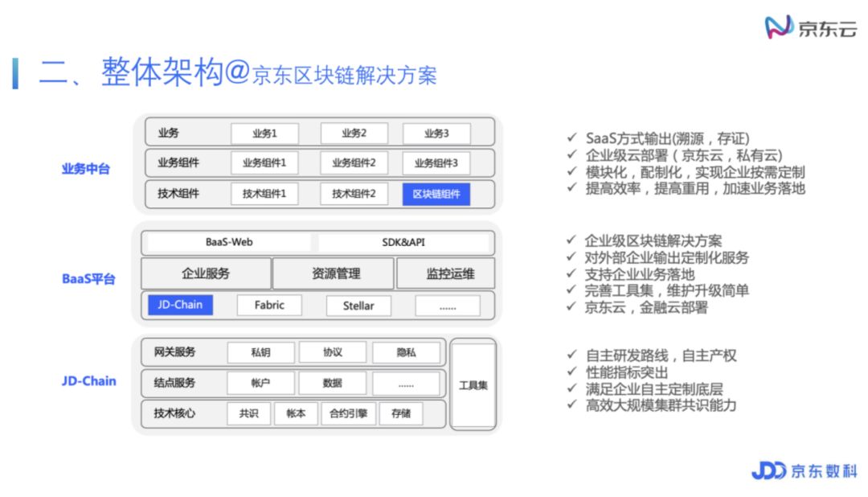The width and height of the screenshot is (868, 497).
Task: Click the 性能指标突出 bullet
Action: tap(627, 372)
